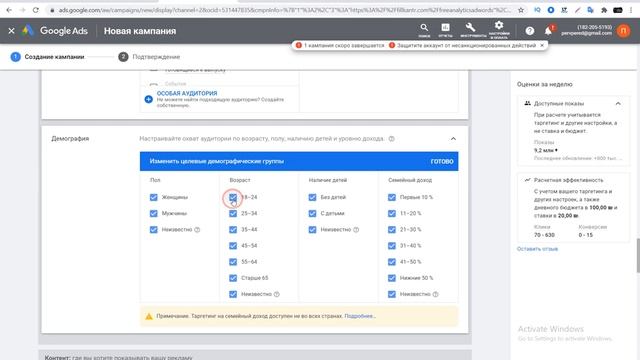Open the account avatar icon
This screenshot has height=360, width=640.
(x=623, y=31)
